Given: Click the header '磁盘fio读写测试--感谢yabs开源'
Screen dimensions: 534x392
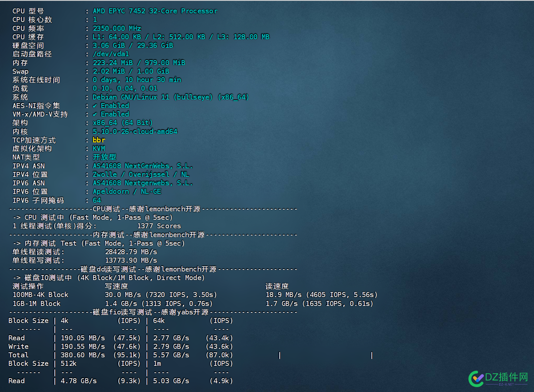Looking at the screenshot, I should [x=150, y=312].
